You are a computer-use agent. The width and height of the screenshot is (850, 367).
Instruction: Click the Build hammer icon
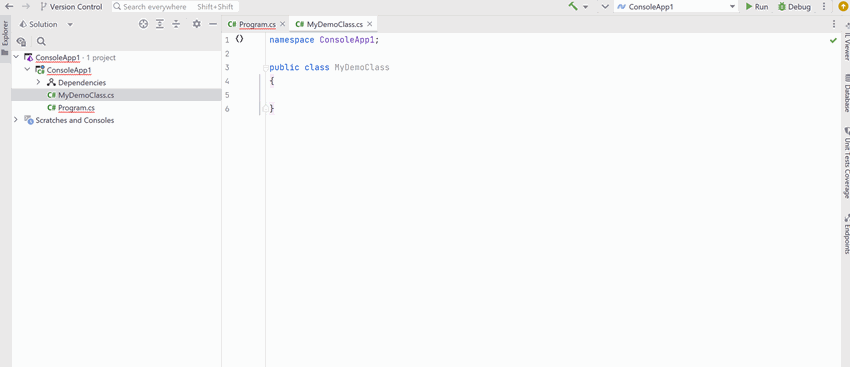tap(573, 7)
